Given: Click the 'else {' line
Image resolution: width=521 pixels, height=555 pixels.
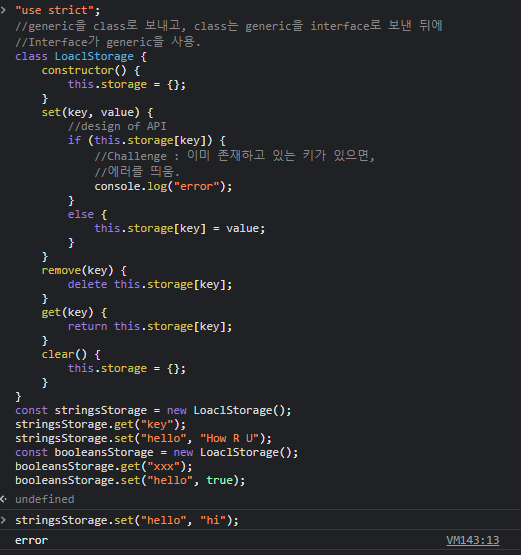Looking at the screenshot, I should click(x=87, y=214).
